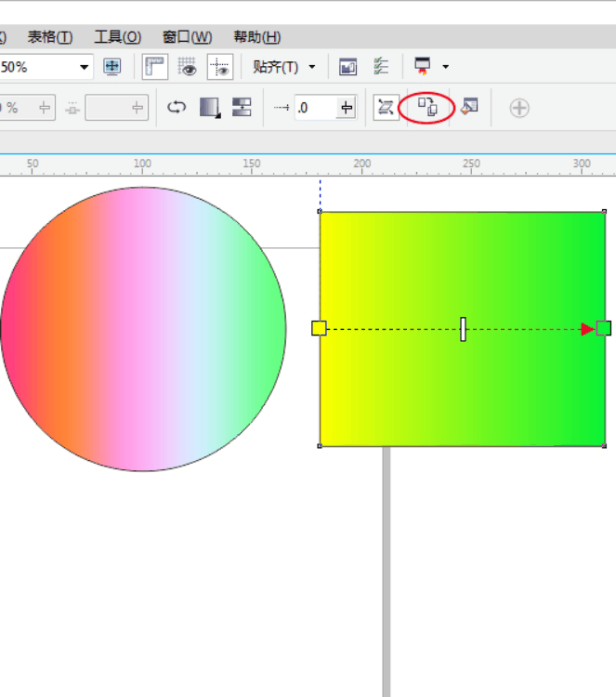
Task: Click the full-screen preview icon
Action: click(112, 67)
